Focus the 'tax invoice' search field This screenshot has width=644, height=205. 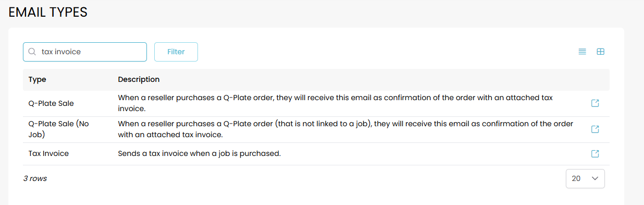85,52
